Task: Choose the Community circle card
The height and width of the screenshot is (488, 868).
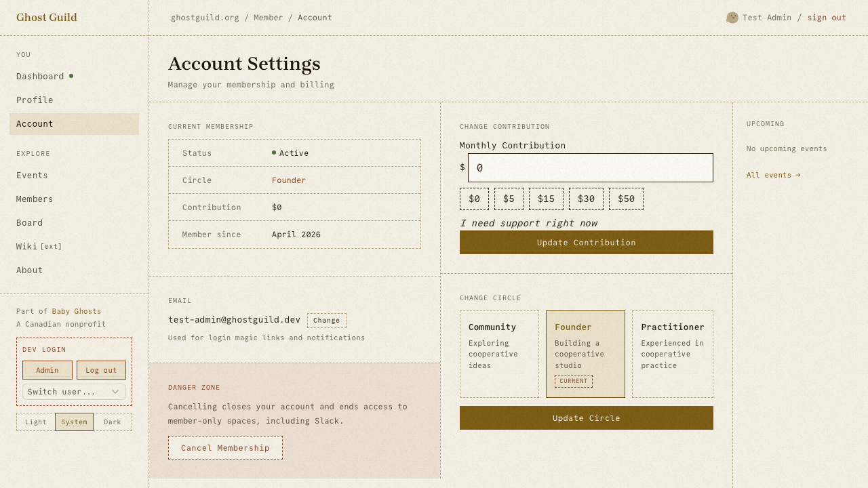Action: tap(499, 354)
